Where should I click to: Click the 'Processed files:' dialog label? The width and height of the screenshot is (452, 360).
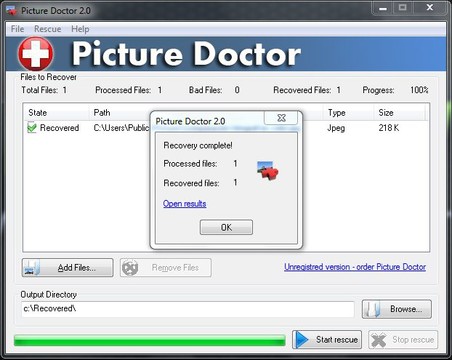pos(190,164)
